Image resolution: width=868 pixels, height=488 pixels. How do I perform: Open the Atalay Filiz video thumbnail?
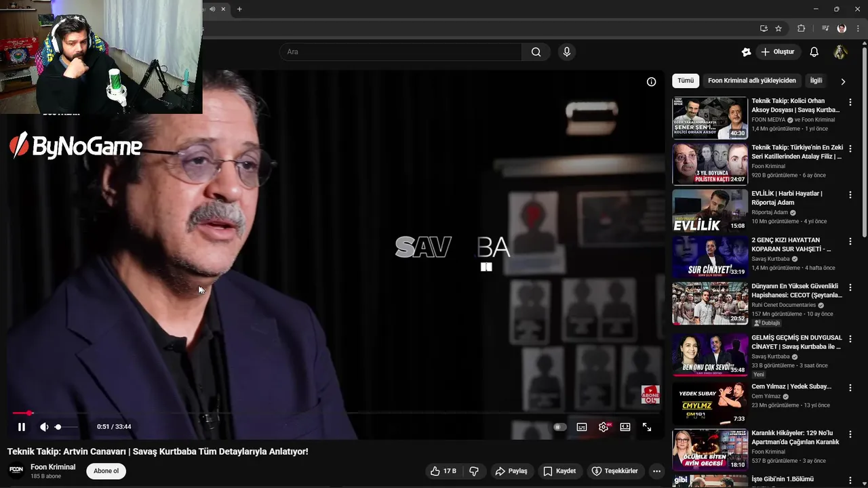tap(710, 164)
